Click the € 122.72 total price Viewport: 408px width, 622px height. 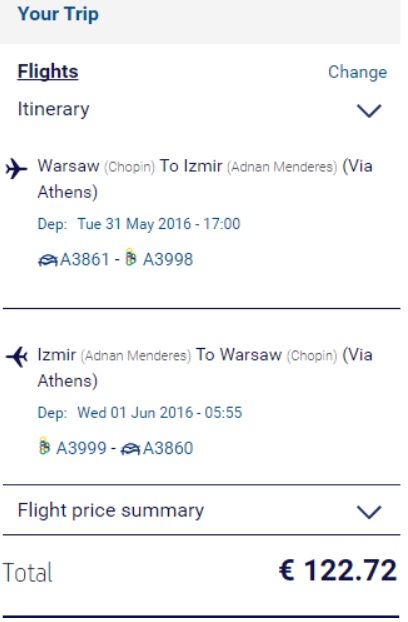[x=337, y=570]
